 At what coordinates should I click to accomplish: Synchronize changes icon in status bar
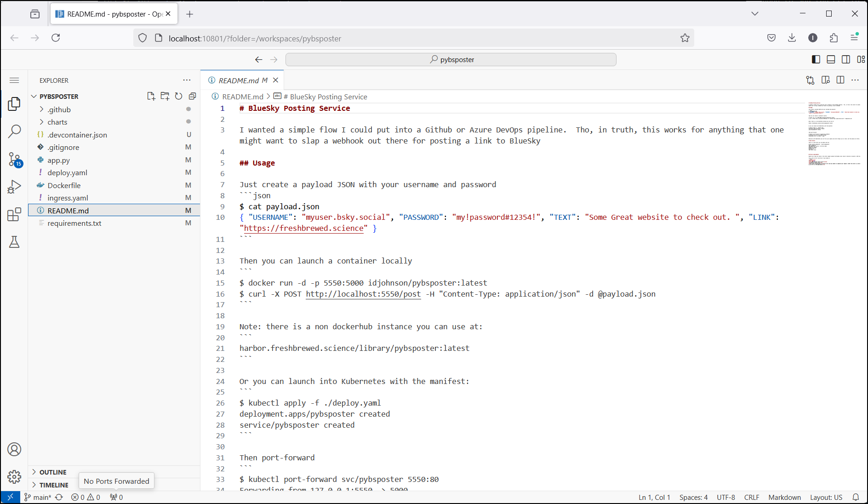(59, 497)
